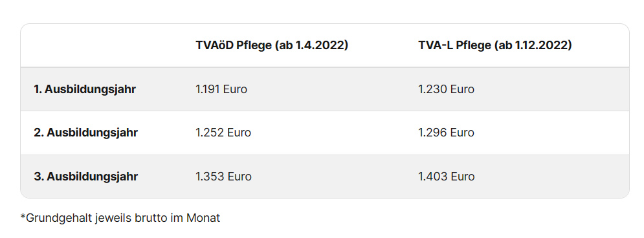Click the 1.230 Euro cell
Screen dimensions: 644x238
(446, 89)
